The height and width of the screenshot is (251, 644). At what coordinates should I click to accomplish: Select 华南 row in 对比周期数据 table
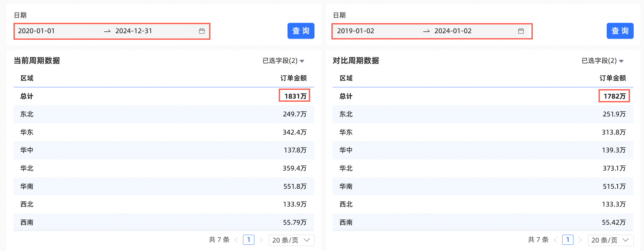[x=483, y=187]
